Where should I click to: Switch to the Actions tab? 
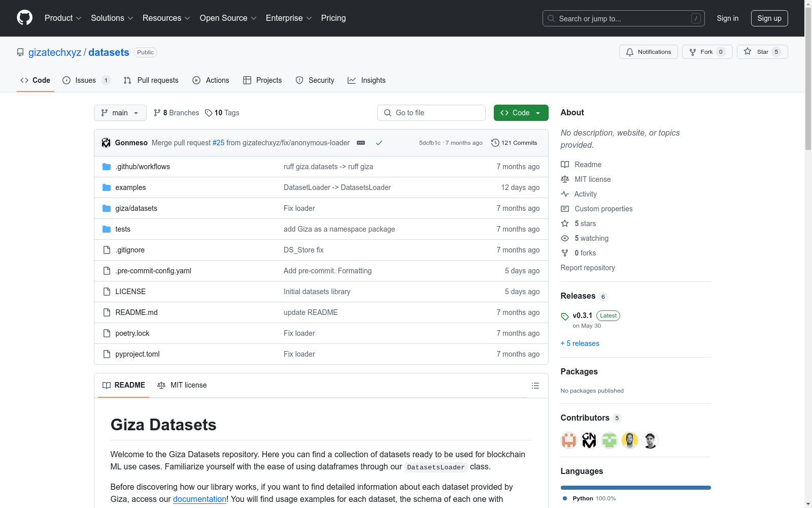(211, 80)
